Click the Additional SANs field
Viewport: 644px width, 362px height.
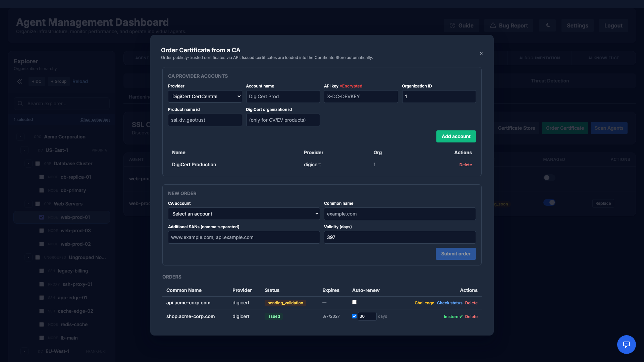[244, 237]
